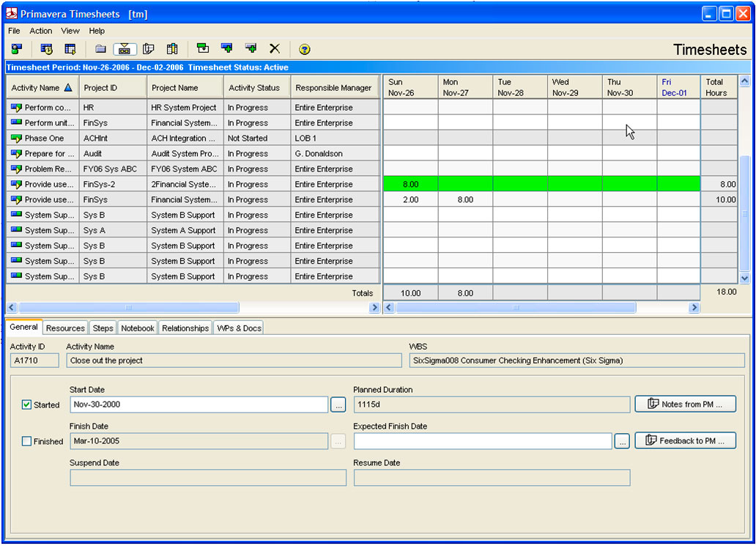This screenshot has height=546, width=756.
Task: Open the Expected Finish Date ellipsis button
Action: click(x=622, y=441)
